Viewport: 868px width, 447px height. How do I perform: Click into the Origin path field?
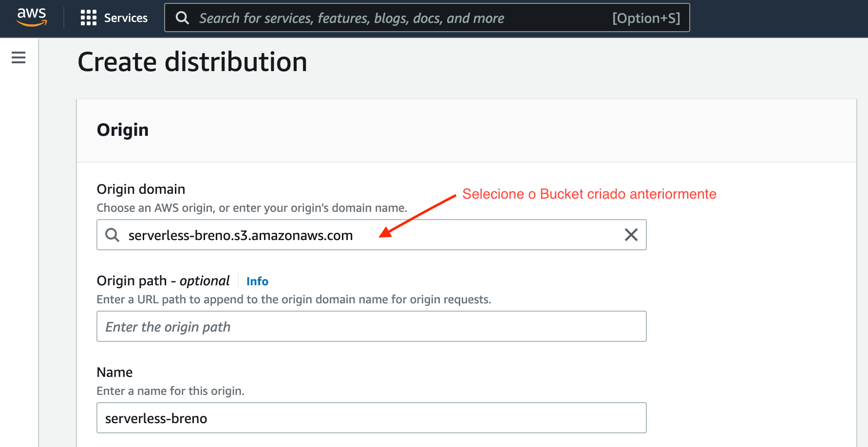371,326
